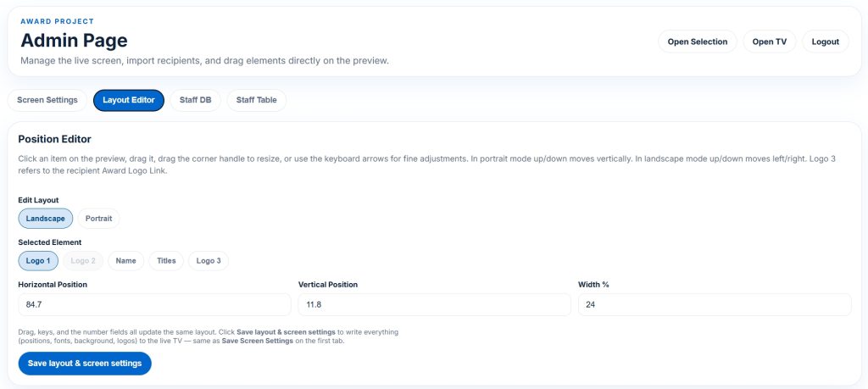Image resolution: width=868 pixels, height=389 pixels.
Task: Switch edit layout to Portrait
Action: pyautogui.click(x=99, y=218)
